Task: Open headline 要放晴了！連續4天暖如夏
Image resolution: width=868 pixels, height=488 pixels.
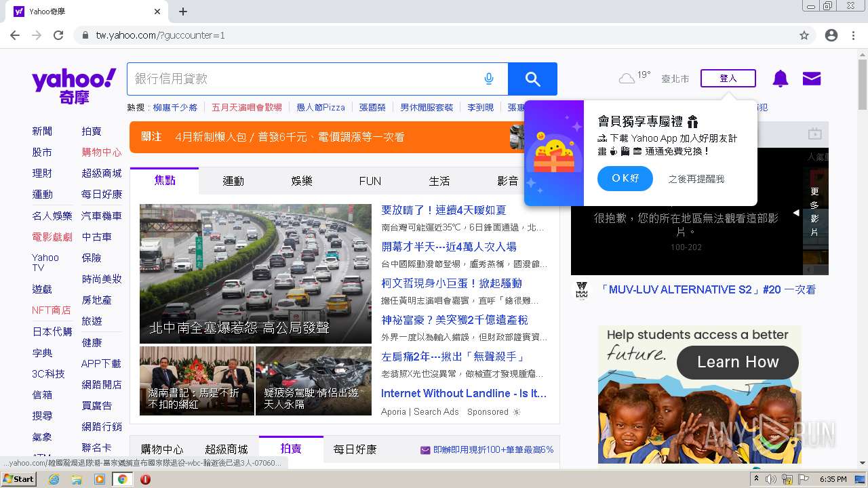Action: click(x=443, y=210)
